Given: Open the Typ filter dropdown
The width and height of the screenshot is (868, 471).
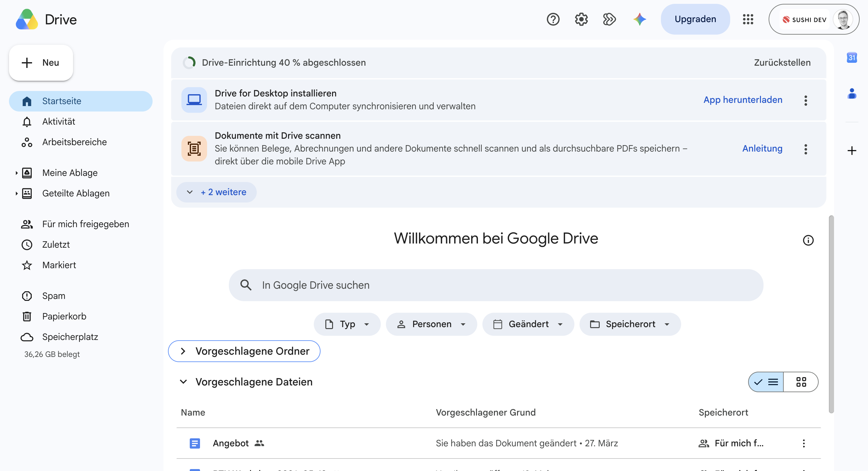Looking at the screenshot, I should point(347,324).
